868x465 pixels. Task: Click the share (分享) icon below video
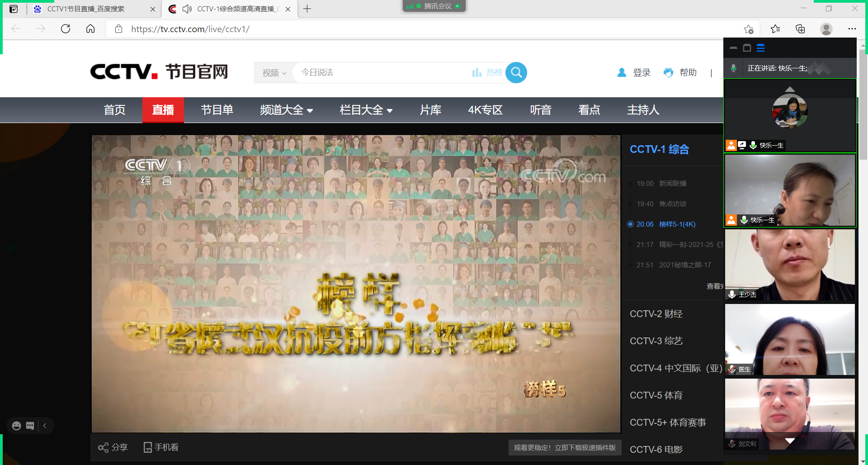click(103, 447)
